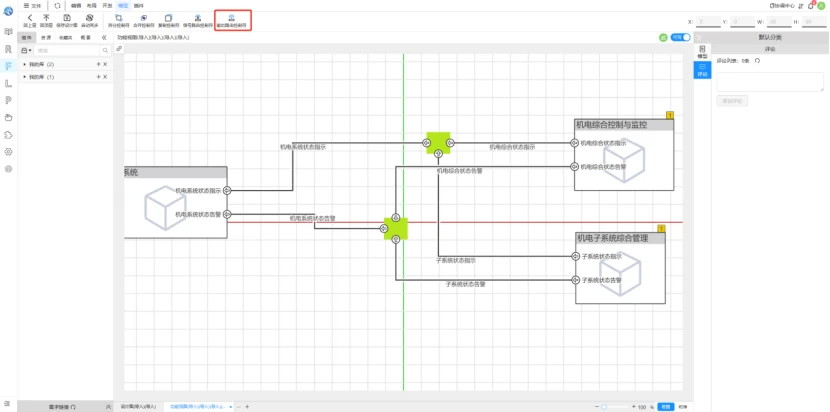Click the minus button beside bottom sheet tabs

coord(239,407)
